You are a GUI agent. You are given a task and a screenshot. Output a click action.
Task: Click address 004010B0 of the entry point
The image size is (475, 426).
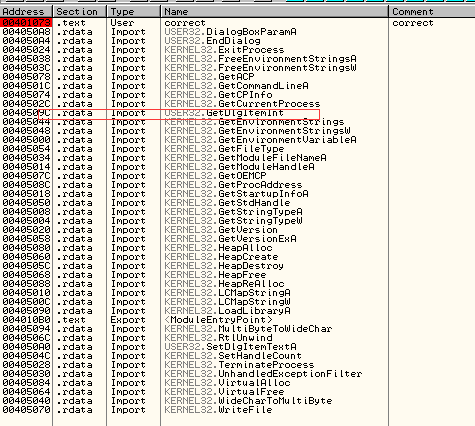(x=26, y=320)
